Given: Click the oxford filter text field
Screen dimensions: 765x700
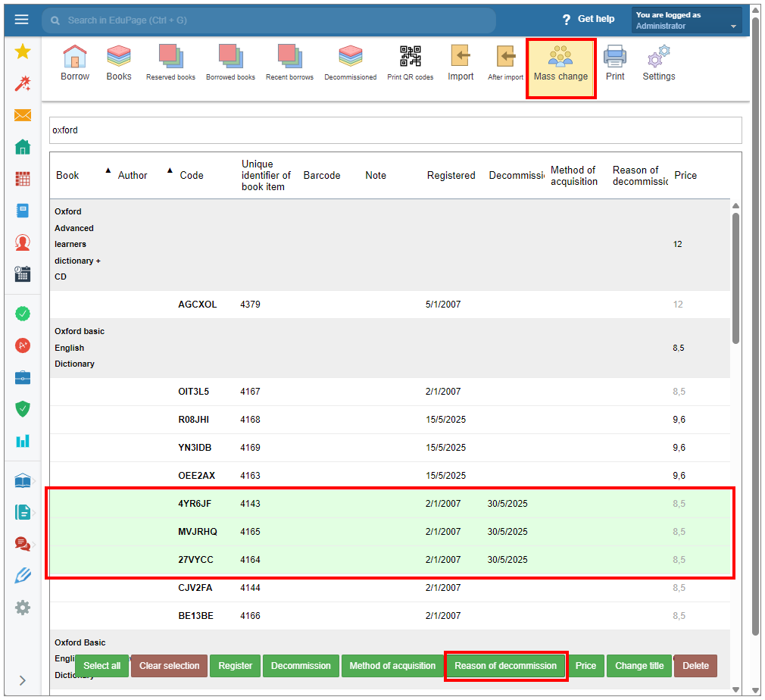Looking at the screenshot, I should (x=395, y=130).
